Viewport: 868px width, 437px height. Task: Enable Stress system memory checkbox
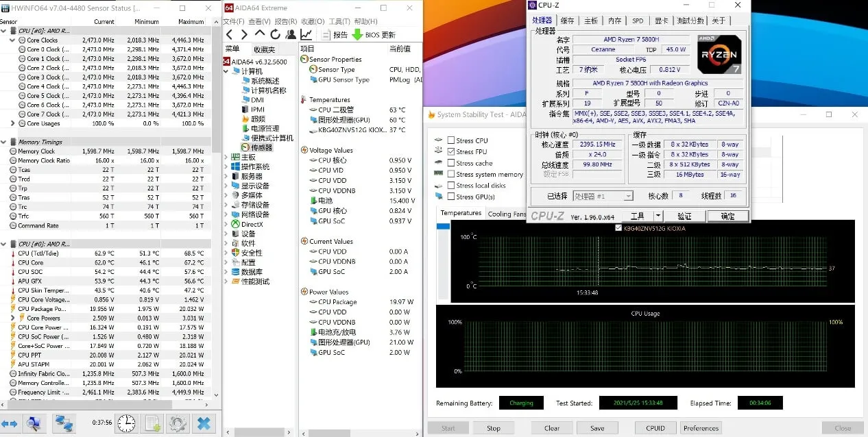pyautogui.click(x=450, y=174)
